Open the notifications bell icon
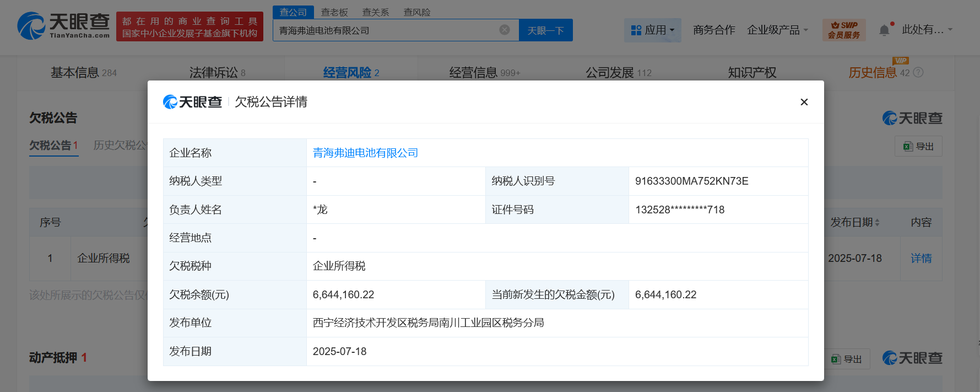980x392 pixels. click(884, 30)
